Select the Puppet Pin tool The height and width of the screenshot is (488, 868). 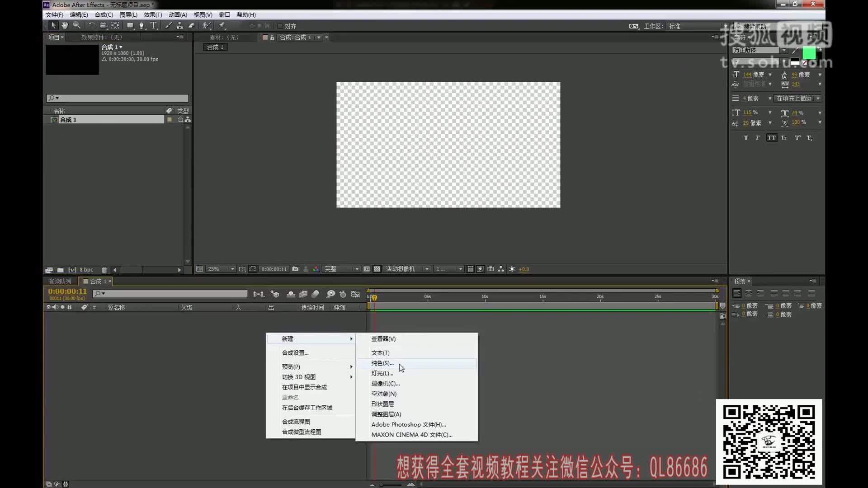click(222, 26)
